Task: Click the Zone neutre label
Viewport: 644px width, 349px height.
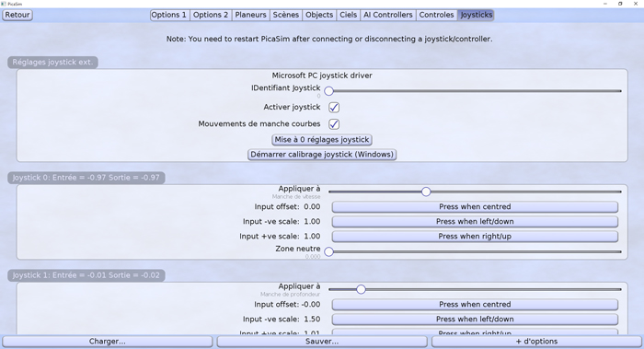Action: [x=298, y=249]
